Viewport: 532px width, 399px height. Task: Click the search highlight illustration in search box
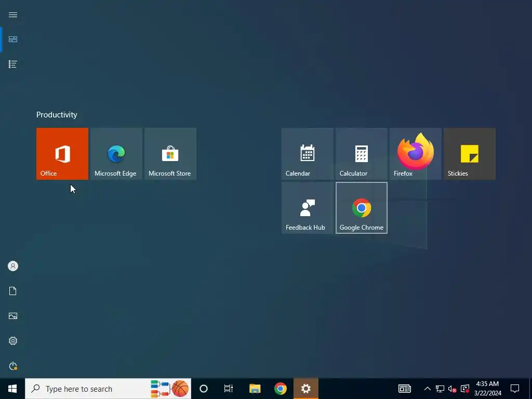coord(170,389)
